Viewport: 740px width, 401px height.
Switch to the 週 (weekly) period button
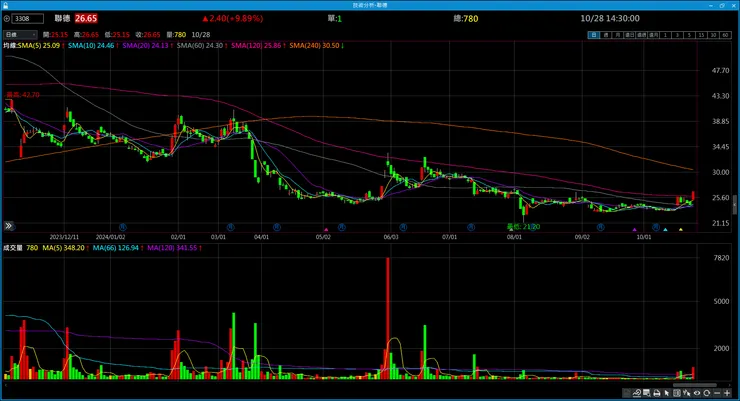click(x=606, y=35)
